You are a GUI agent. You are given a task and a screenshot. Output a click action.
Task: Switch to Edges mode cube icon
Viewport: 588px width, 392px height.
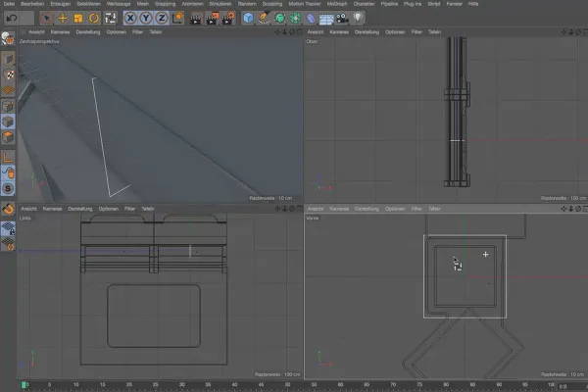tap(8, 122)
